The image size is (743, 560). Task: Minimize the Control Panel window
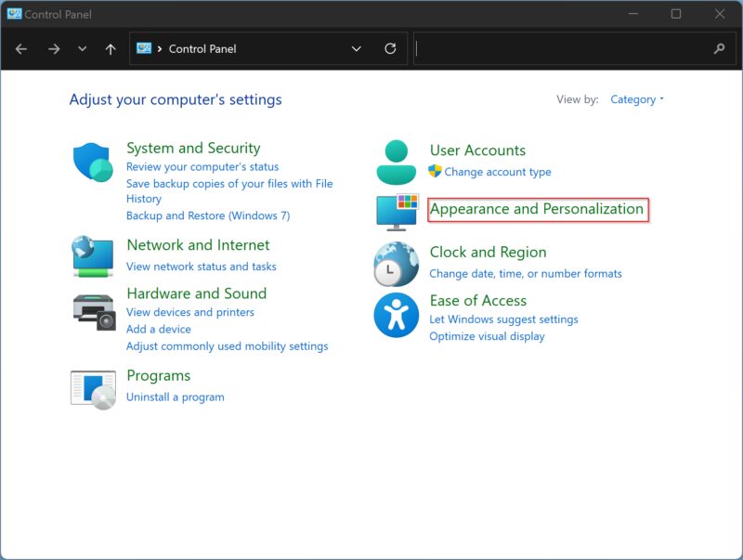point(632,14)
